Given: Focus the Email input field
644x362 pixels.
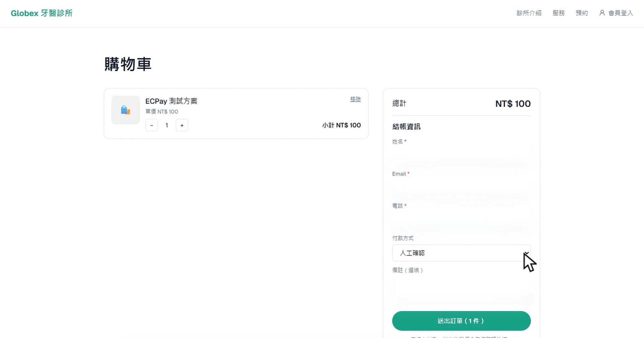Looking at the screenshot, I should (461, 188).
